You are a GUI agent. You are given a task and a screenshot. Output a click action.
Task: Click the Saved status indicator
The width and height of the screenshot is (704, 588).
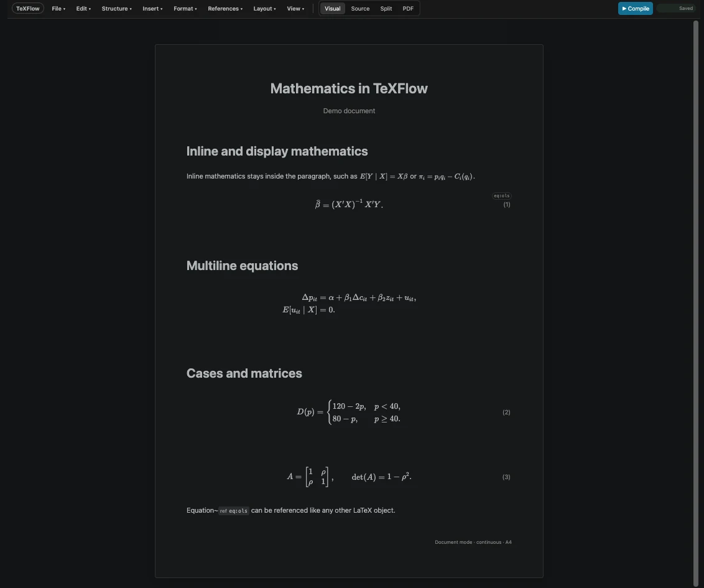pyautogui.click(x=678, y=9)
